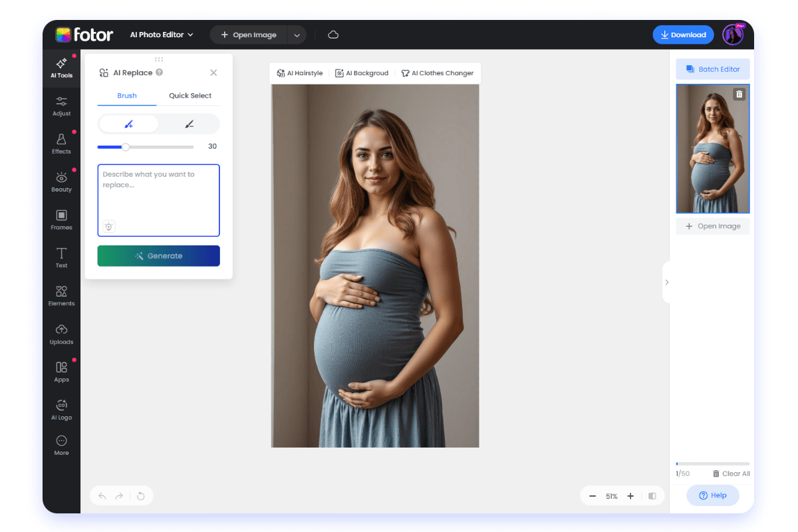Screen dimensions: 798x532
Task: Click the cloud save icon
Action: click(333, 35)
